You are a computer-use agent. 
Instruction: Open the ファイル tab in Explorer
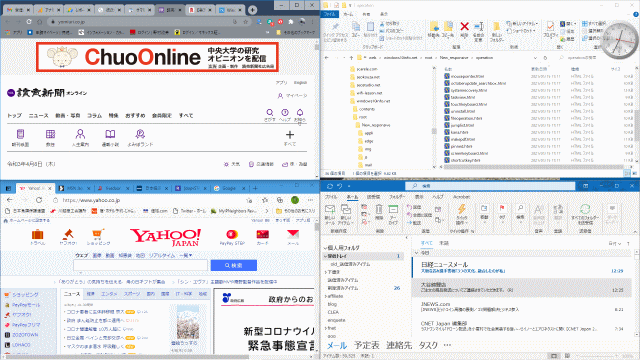(330, 14)
